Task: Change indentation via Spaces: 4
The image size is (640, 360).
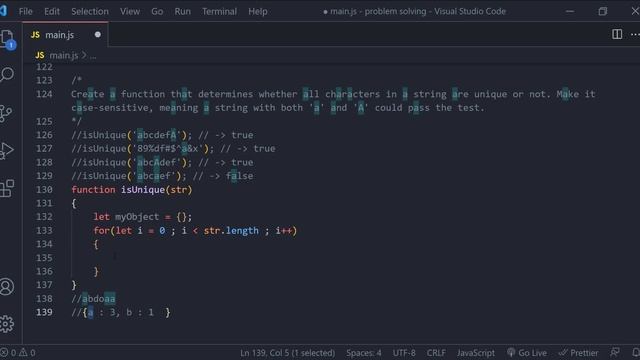Action: click(x=364, y=353)
